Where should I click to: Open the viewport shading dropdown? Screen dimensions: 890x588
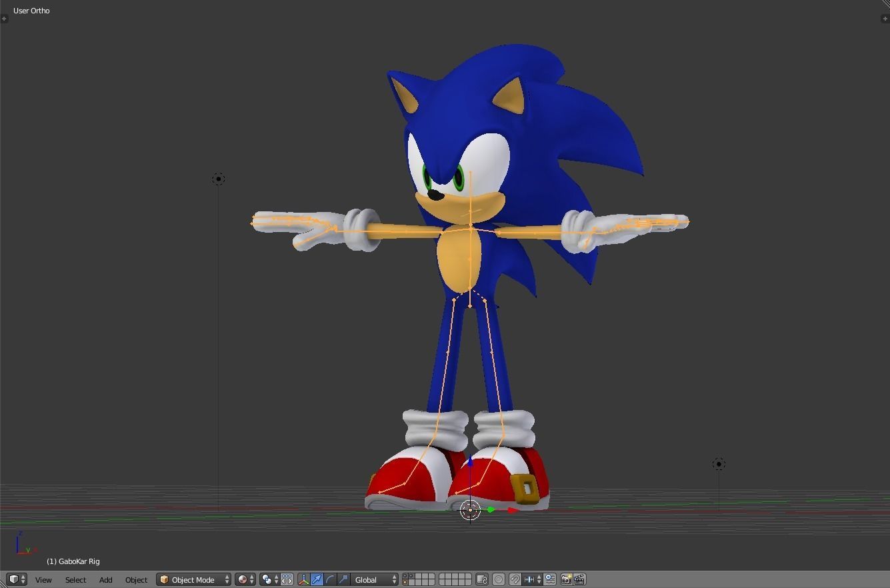tap(245, 579)
